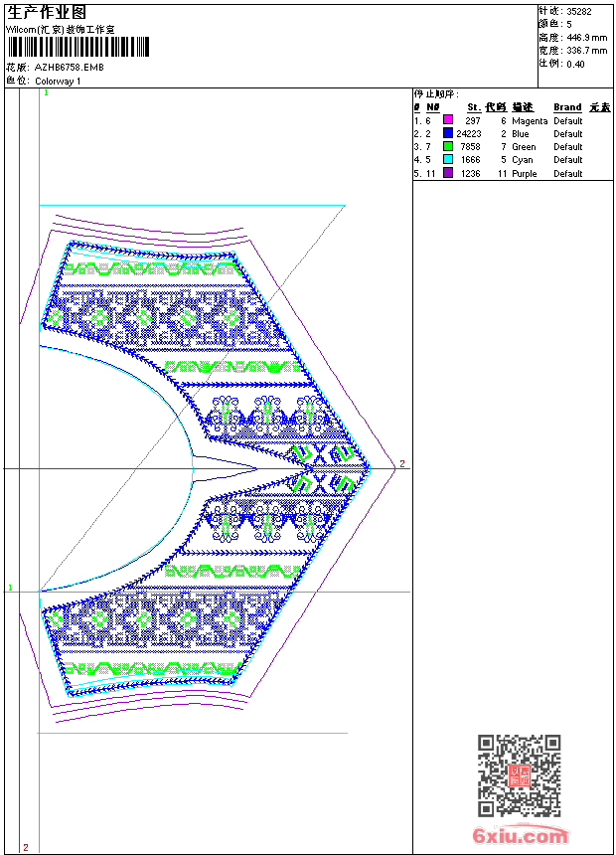Click the Cyan color swatch

pyautogui.click(x=448, y=159)
